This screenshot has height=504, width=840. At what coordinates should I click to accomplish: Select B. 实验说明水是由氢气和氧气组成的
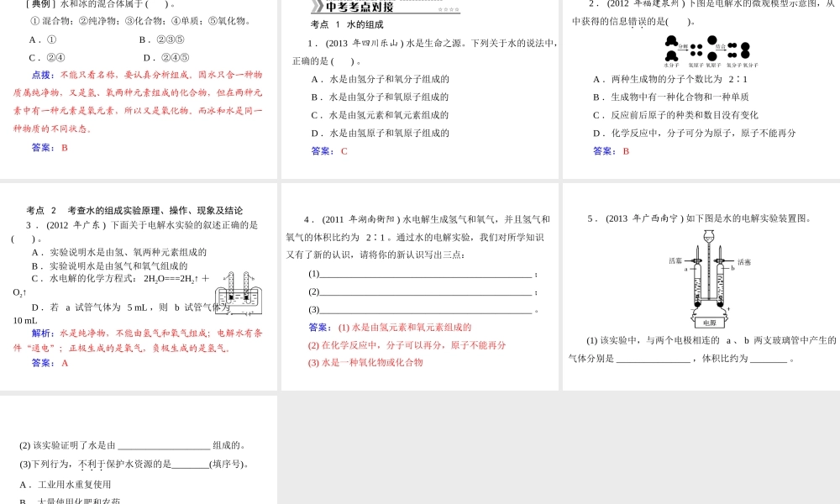tap(110, 266)
